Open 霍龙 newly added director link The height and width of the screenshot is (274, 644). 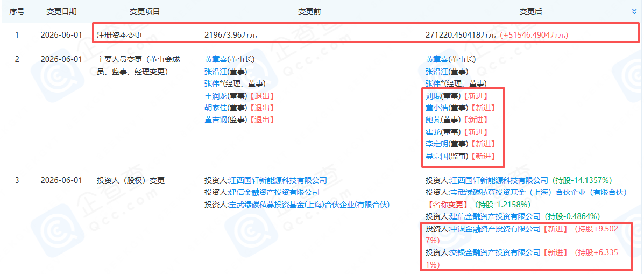tap(433, 132)
